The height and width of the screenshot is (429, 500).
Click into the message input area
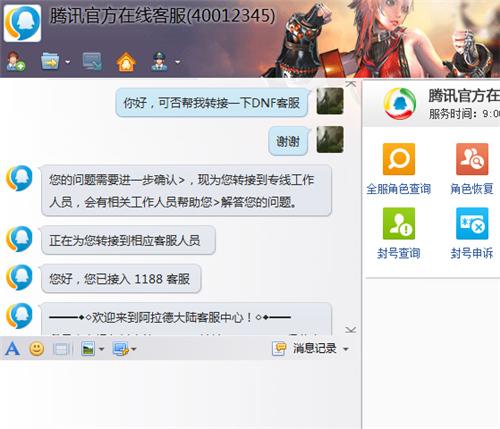click(180, 394)
